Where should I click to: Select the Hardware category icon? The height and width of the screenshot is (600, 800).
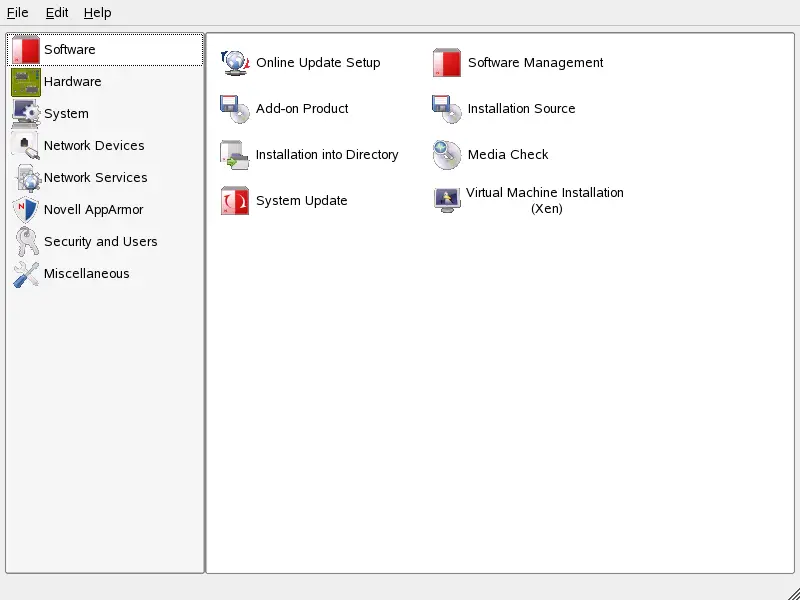26,82
